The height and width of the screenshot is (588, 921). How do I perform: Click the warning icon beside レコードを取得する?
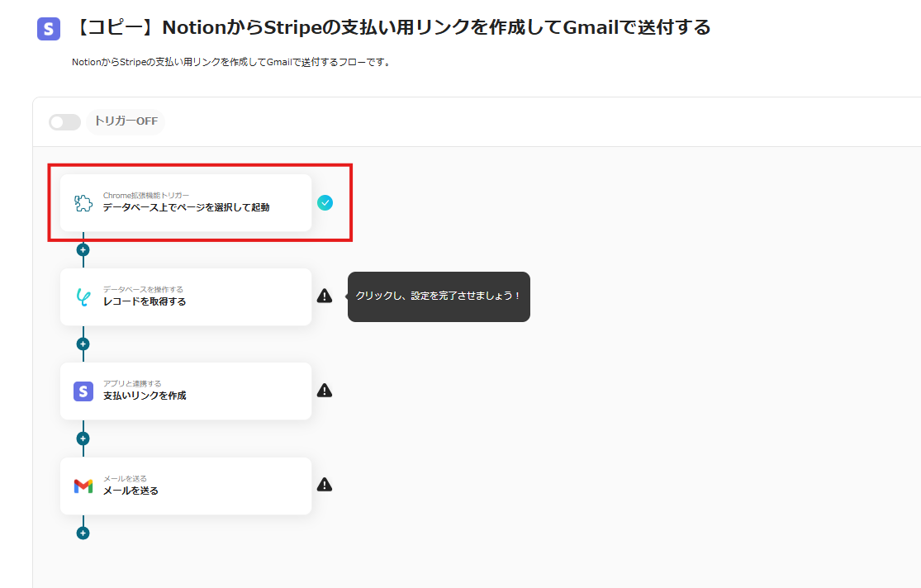(325, 296)
